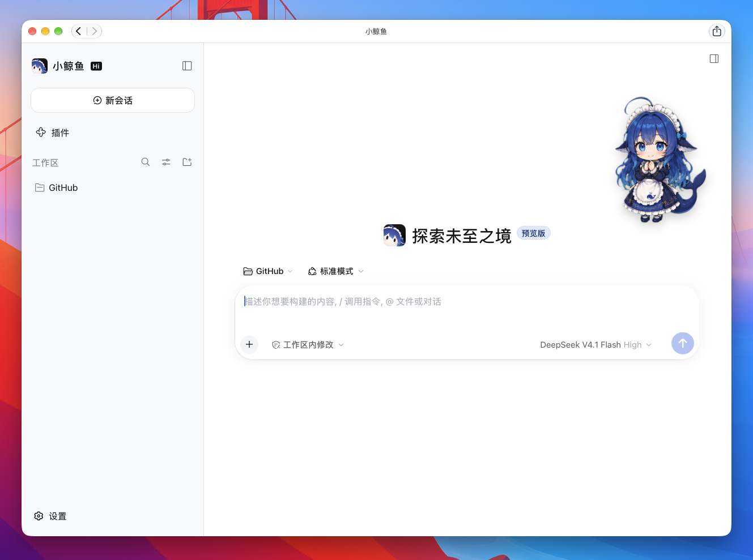This screenshot has height=560, width=753.
Task: Start a 新会话 new conversation
Action: (x=113, y=100)
